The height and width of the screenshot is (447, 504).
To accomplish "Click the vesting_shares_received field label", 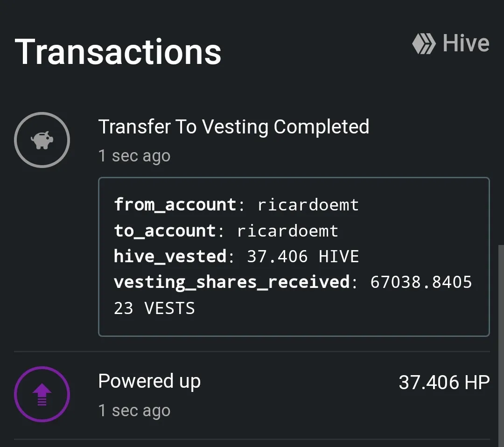I will pyautogui.click(x=232, y=282).
